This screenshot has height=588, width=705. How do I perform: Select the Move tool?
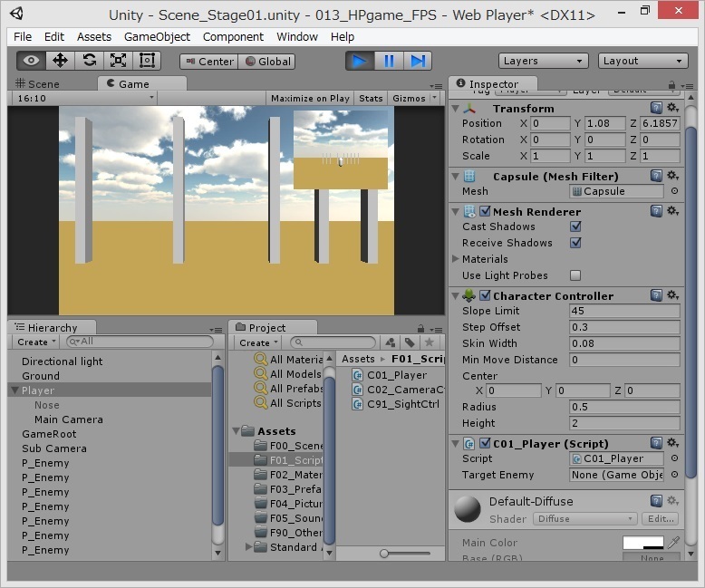tap(60, 61)
